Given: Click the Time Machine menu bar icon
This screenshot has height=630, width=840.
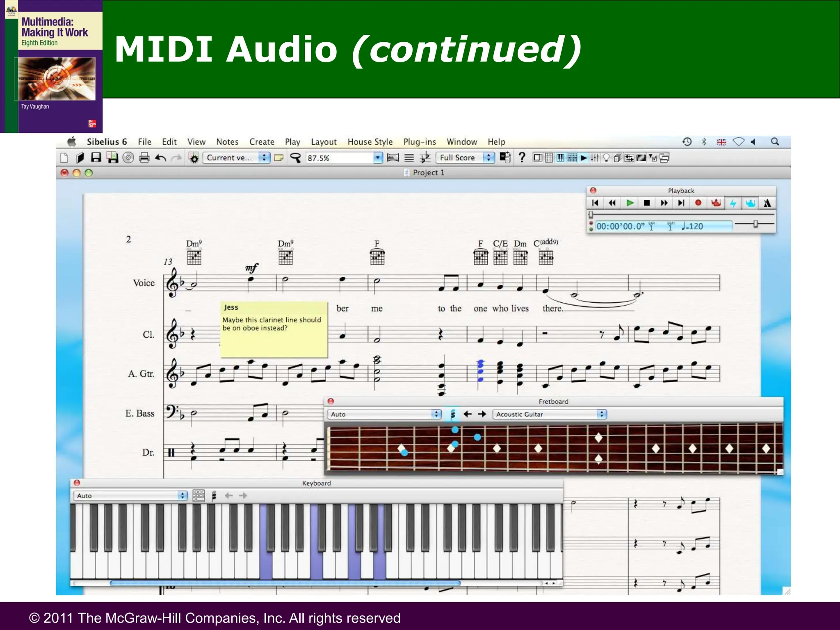Looking at the screenshot, I should (687, 142).
